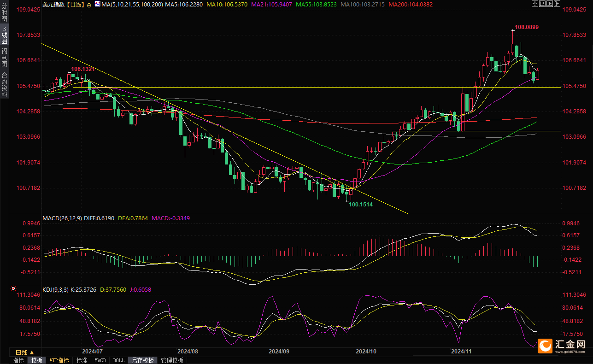This screenshot has height=364, width=593.
Task: Click the 100.1514 low price label
Action: (x=361, y=204)
